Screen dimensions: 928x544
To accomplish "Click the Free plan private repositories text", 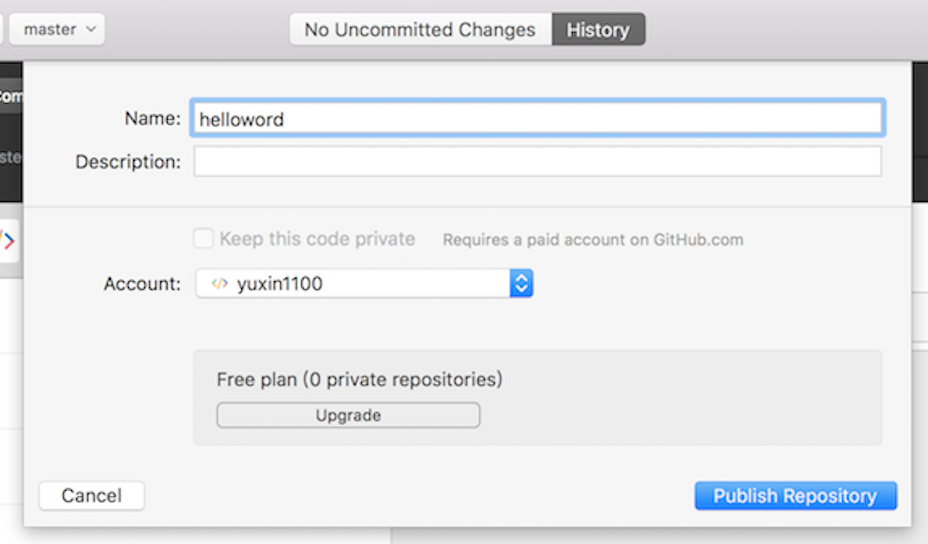I will click(359, 379).
